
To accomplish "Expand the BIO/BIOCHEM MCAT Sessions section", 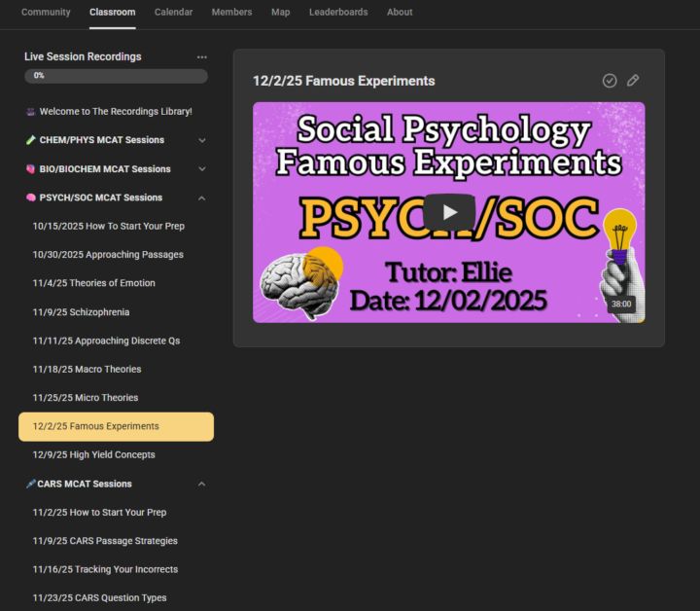I will [202, 169].
